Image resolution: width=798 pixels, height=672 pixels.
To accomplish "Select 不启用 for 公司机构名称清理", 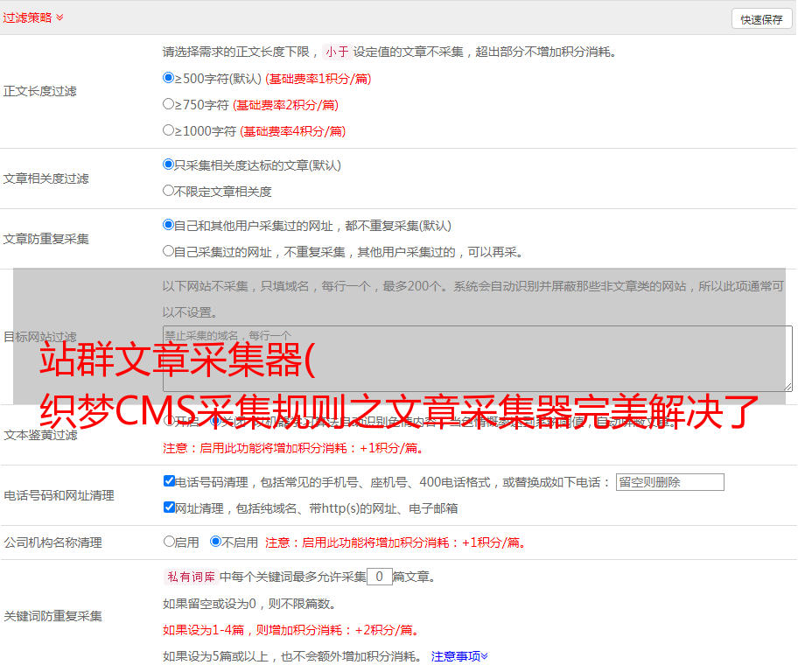I will pos(215,541).
